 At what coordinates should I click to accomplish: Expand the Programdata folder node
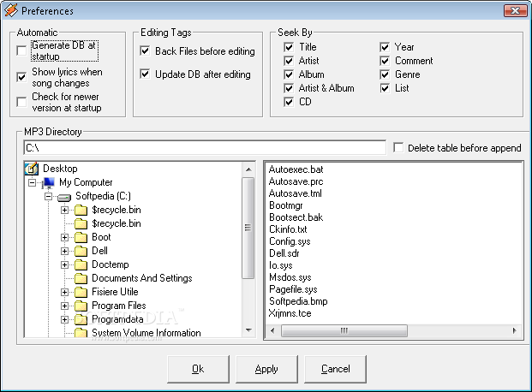click(x=64, y=320)
